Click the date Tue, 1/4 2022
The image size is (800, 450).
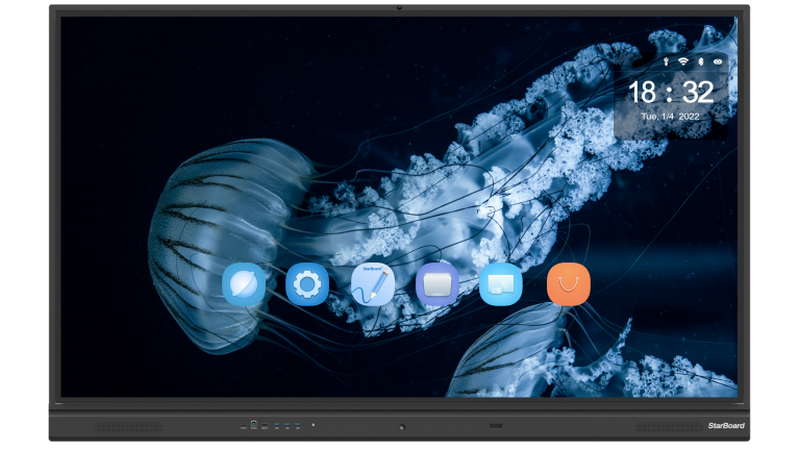pos(670,116)
